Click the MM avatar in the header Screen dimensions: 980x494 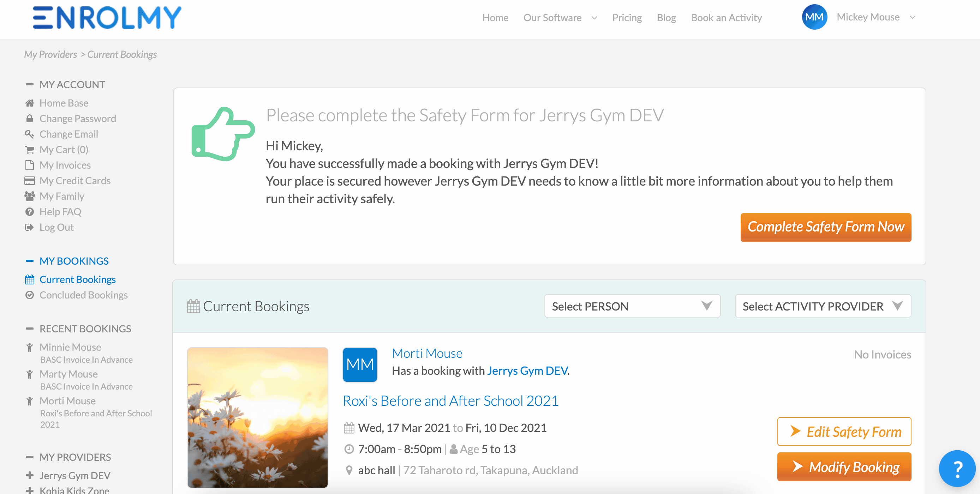(814, 17)
